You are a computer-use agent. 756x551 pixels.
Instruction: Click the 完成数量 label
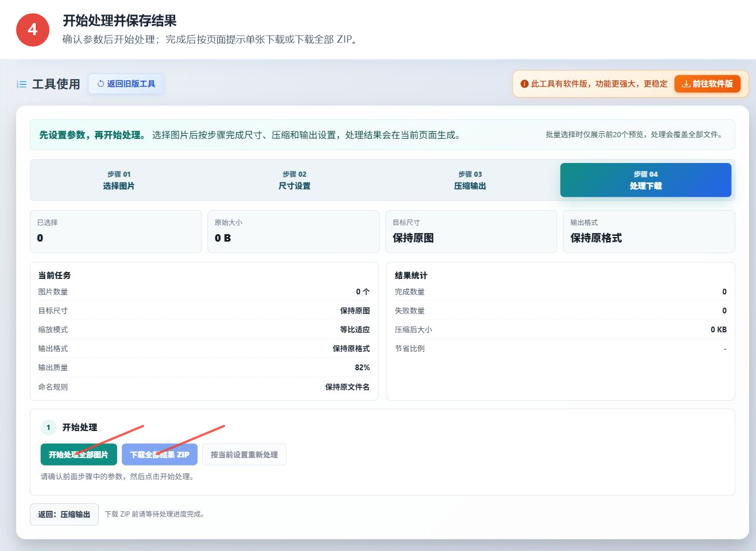pyautogui.click(x=410, y=292)
